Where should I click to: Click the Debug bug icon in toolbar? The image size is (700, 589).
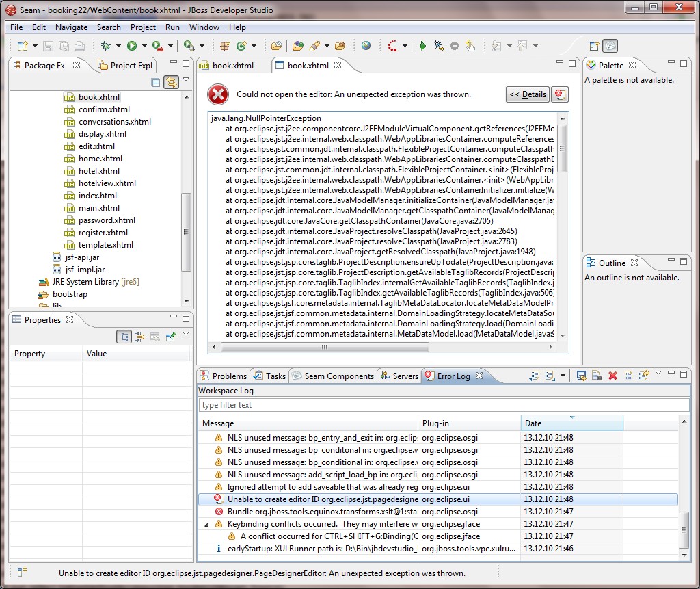tap(106, 46)
